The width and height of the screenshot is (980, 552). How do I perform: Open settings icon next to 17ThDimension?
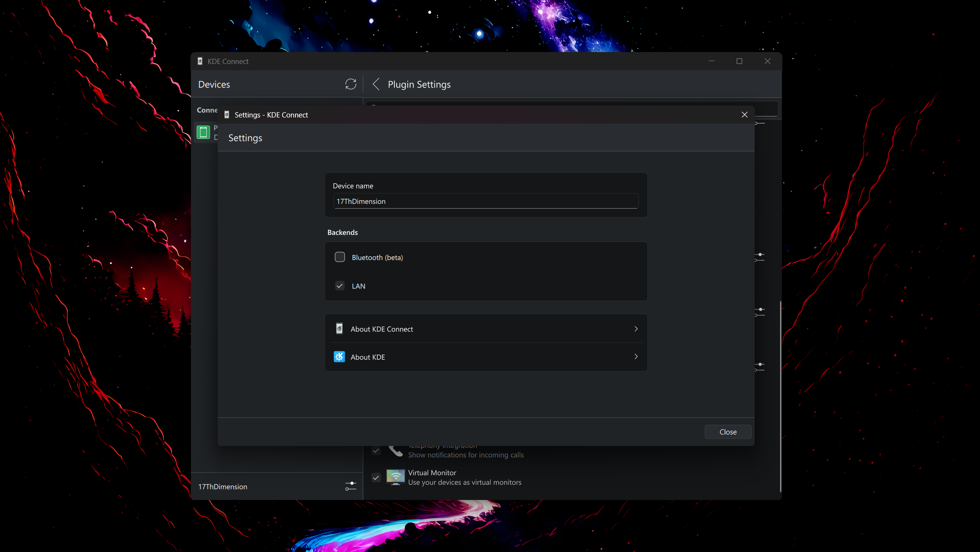[351, 486]
